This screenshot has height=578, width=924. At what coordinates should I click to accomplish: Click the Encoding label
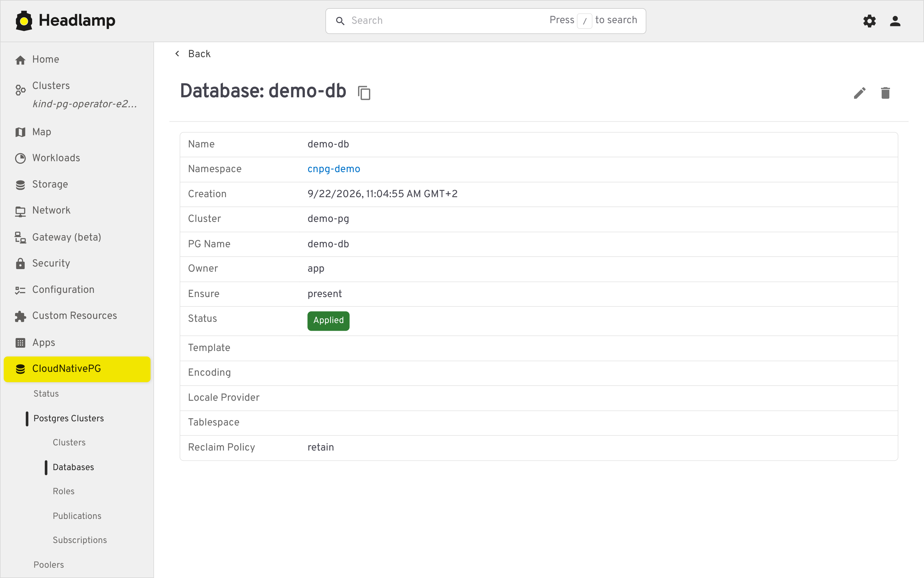coord(209,373)
